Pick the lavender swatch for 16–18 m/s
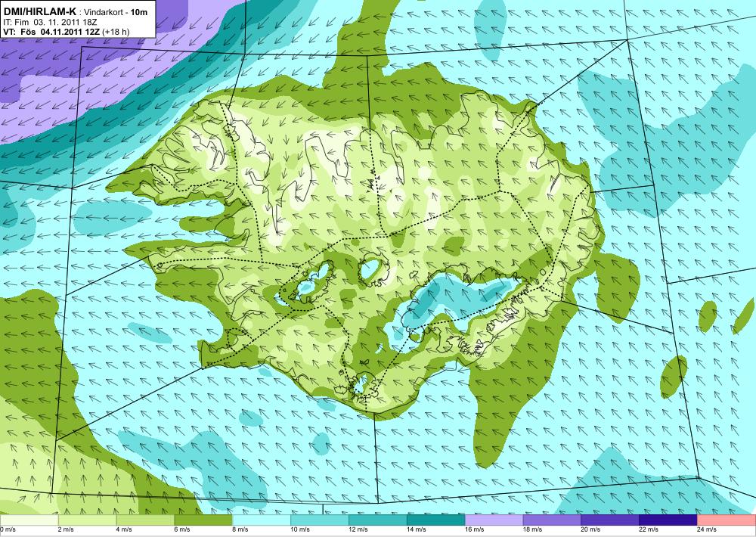The height and width of the screenshot is (537, 756). pyautogui.click(x=494, y=520)
